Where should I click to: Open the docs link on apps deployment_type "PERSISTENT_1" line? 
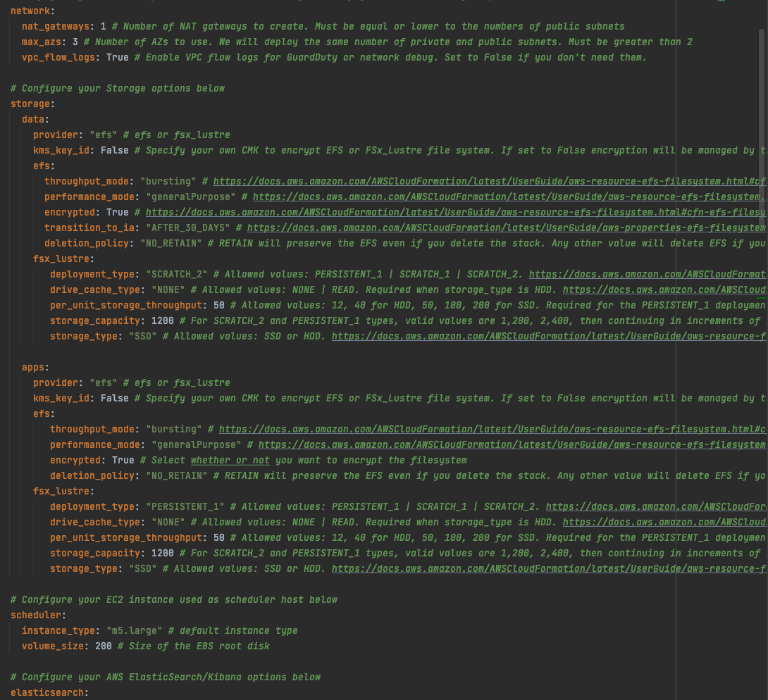coord(655,506)
